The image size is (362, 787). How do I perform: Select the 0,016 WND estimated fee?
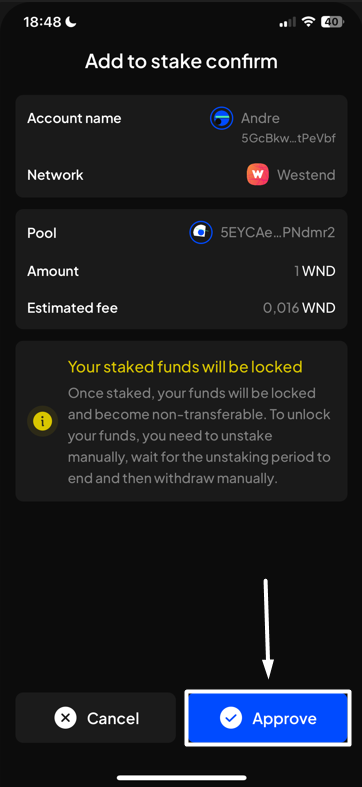click(x=299, y=308)
